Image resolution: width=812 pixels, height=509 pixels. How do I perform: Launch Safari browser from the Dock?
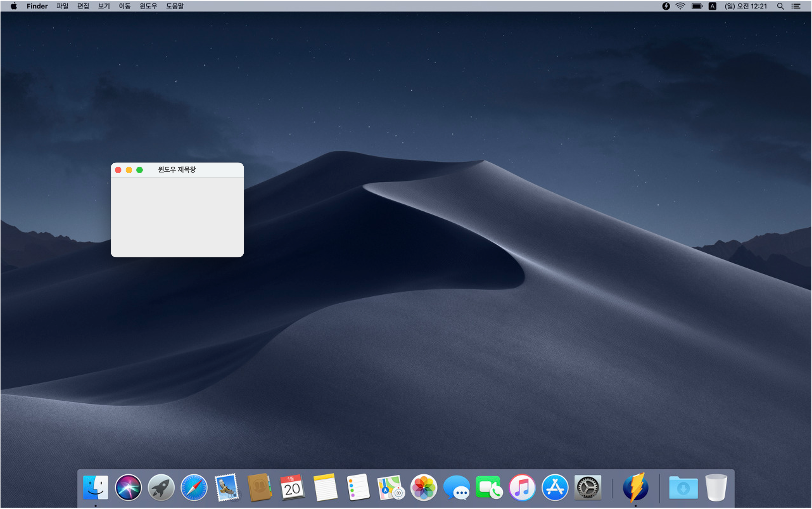pyautogui.click(x=194, y=488)
